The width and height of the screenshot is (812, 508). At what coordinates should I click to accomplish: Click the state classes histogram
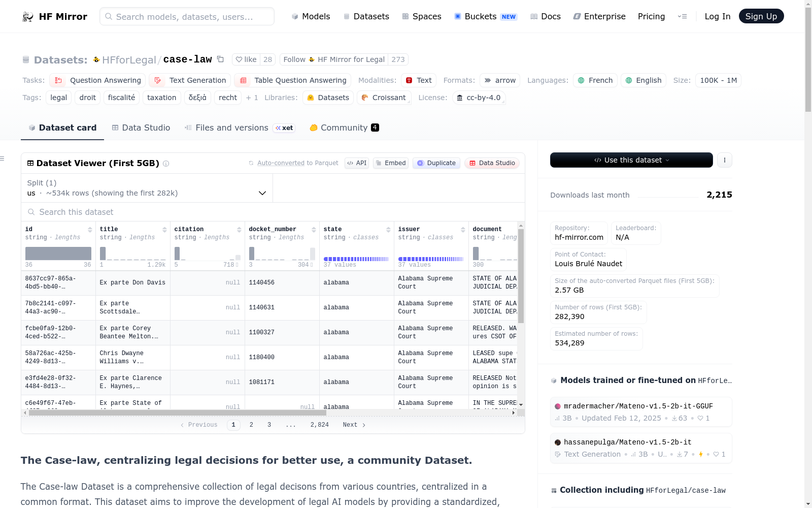[356, 259]
